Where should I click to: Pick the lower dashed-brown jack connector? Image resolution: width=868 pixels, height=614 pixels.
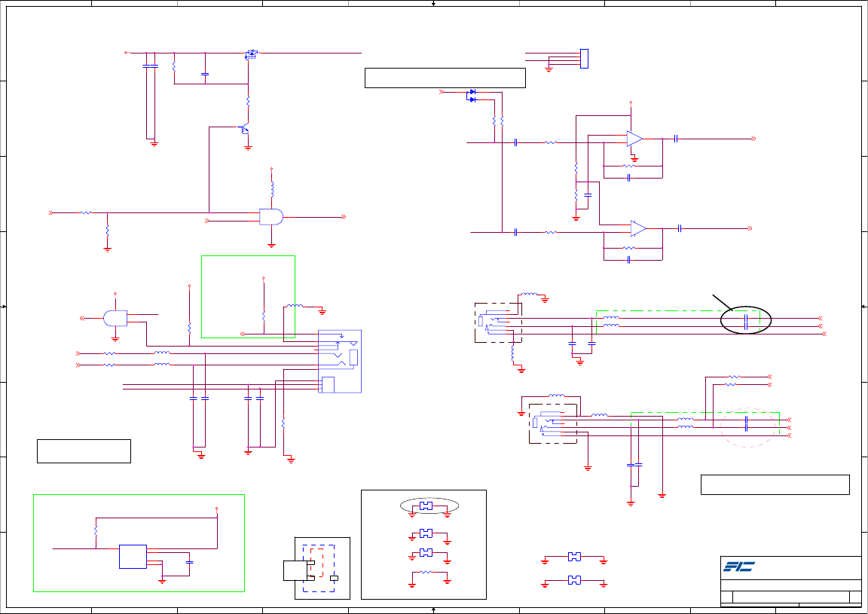coord(553,423)
